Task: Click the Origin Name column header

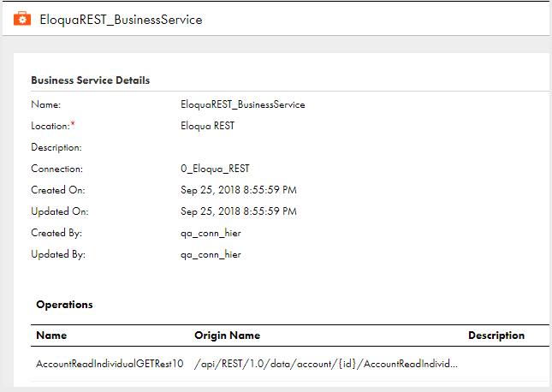Action: (x=228, y=336)
